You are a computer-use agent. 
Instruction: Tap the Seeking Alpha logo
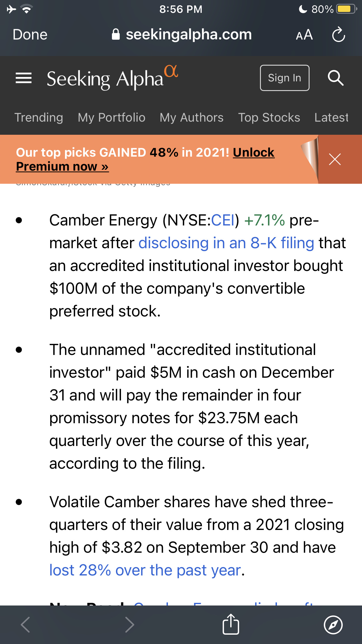pos(112,78)
